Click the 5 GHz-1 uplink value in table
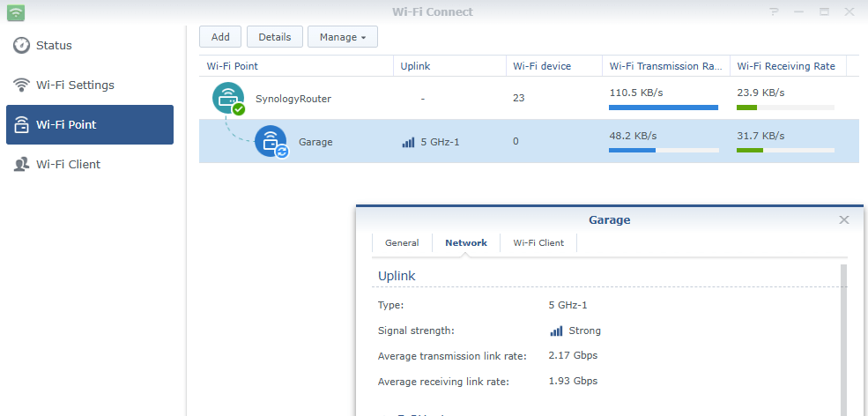 tap(440, 143)
